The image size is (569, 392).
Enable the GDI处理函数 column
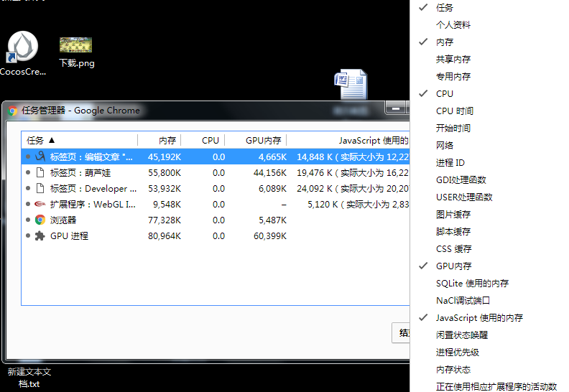(461, 180)
